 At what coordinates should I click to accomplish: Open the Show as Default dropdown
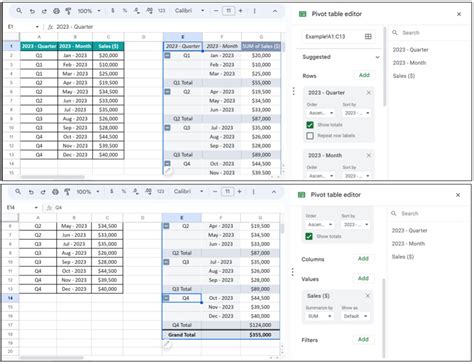coord(355,316)
